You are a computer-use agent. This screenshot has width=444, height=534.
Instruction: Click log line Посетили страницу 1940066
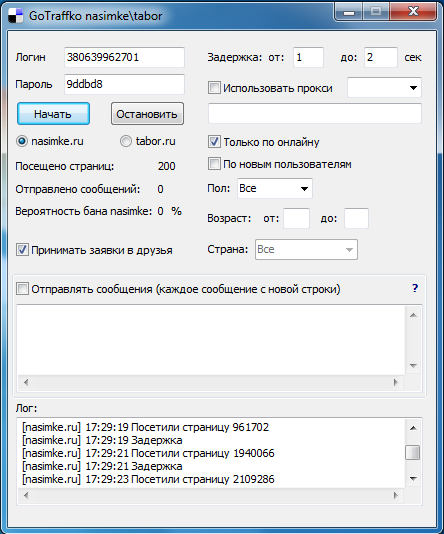148,453
